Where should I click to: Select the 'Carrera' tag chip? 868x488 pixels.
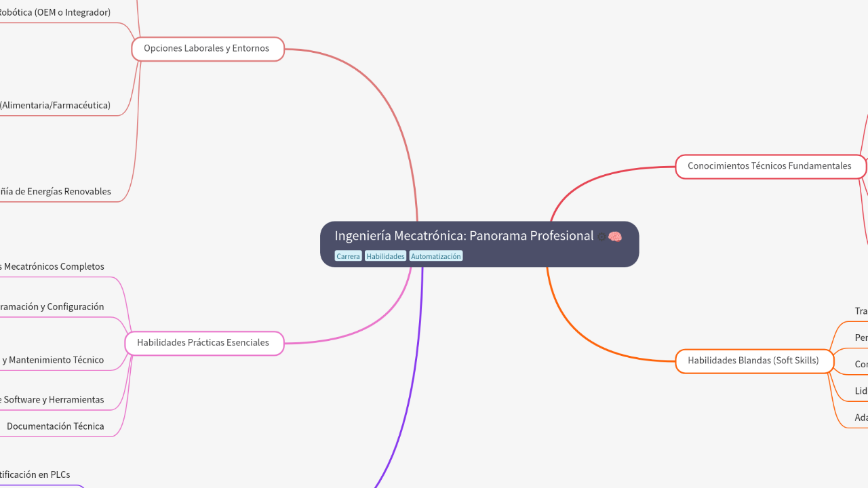pos(348,256)
